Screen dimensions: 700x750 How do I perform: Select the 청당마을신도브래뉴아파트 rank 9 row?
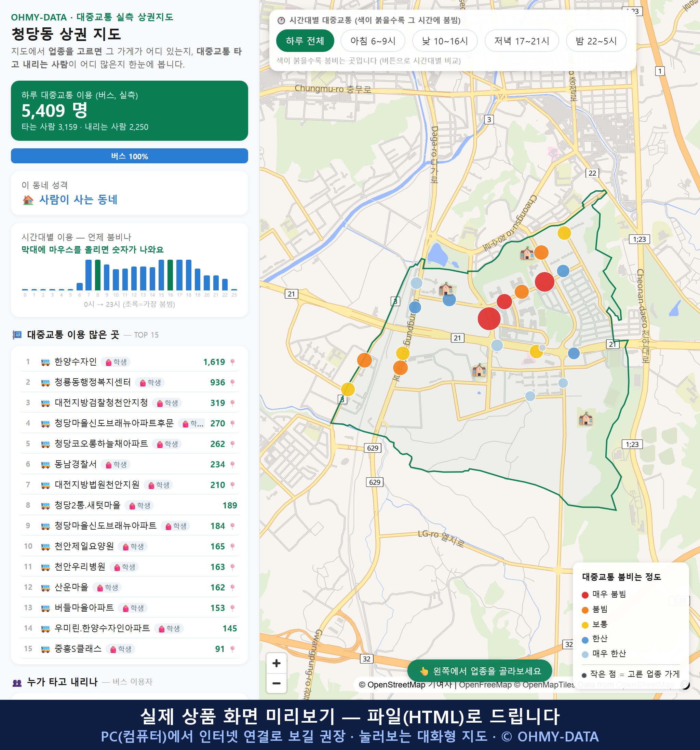pos(130,526)
